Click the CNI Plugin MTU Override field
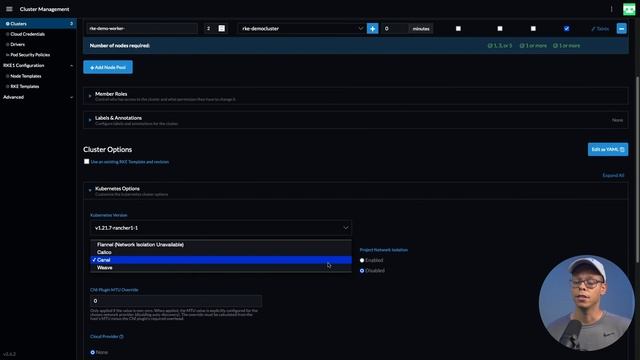Viewport: 640px width, 360px height. tap(176, 301)
